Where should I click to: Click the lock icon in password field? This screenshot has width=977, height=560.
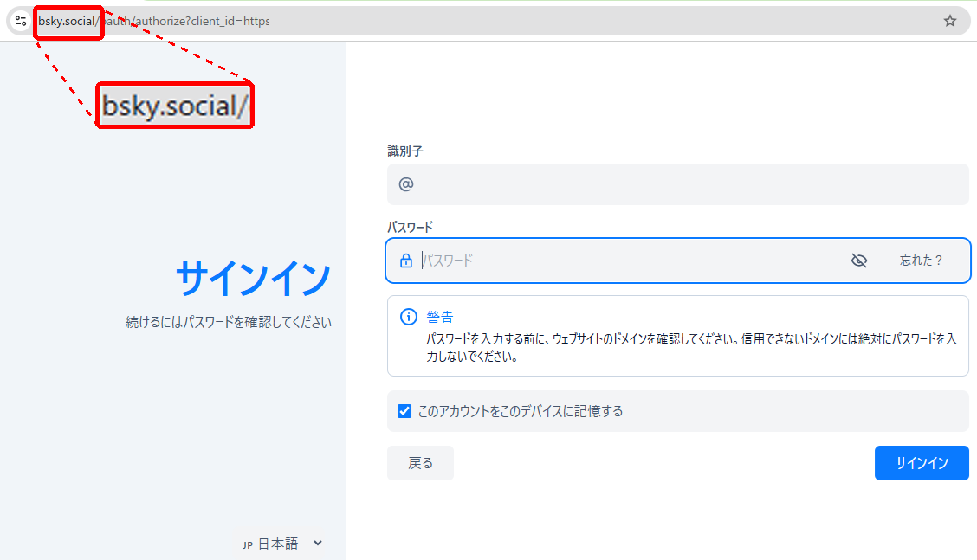point(406,261)
